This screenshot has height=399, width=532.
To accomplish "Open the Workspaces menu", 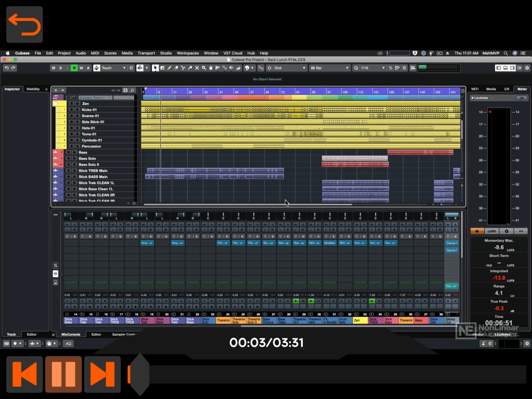I will (x=188, y=53).
